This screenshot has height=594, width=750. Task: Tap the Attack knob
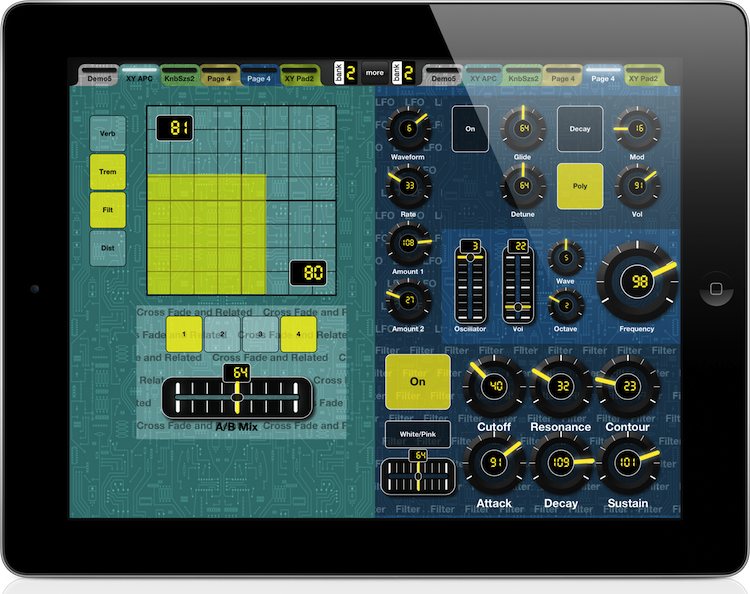point(494,462)
